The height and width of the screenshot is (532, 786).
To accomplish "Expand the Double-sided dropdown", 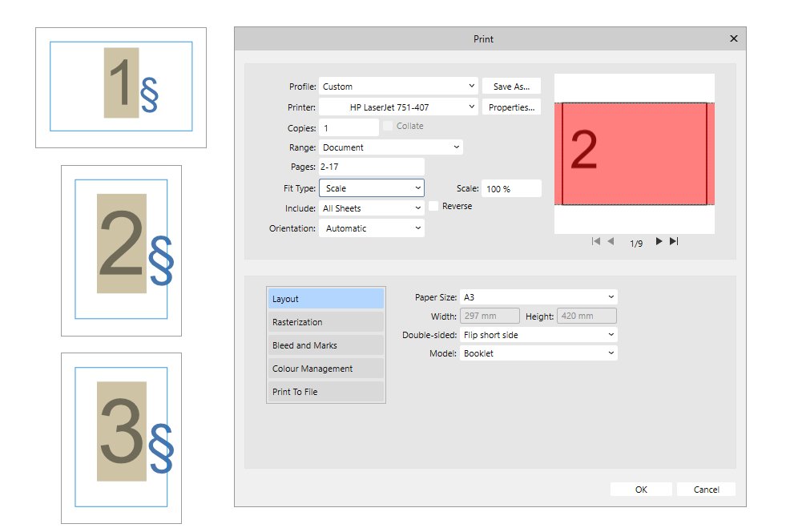I will point(538,334).
